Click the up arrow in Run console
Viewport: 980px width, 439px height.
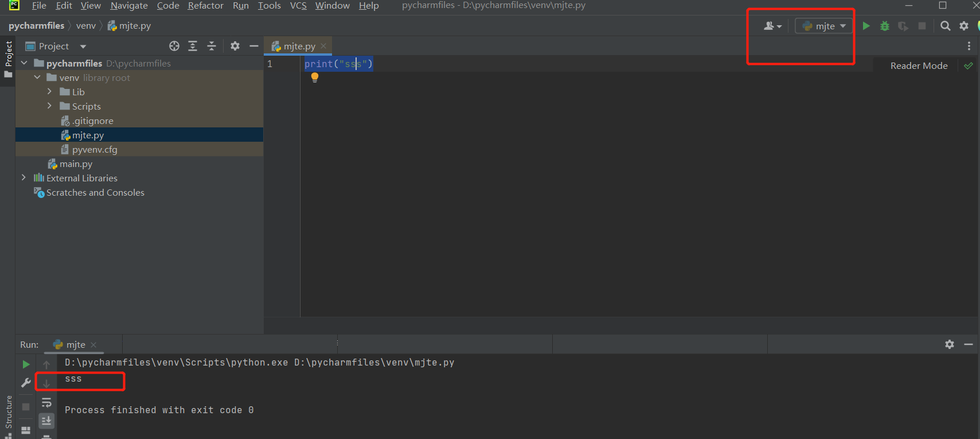coord(46,364)
